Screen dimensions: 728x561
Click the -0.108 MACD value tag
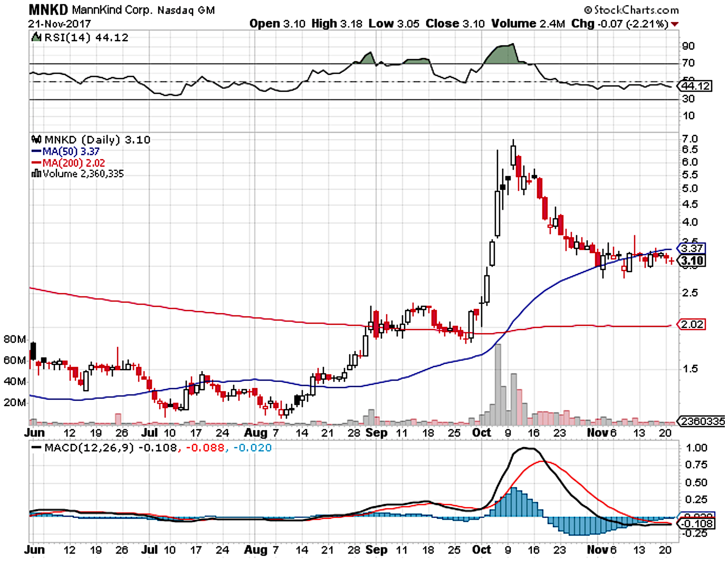coord(697,524)
